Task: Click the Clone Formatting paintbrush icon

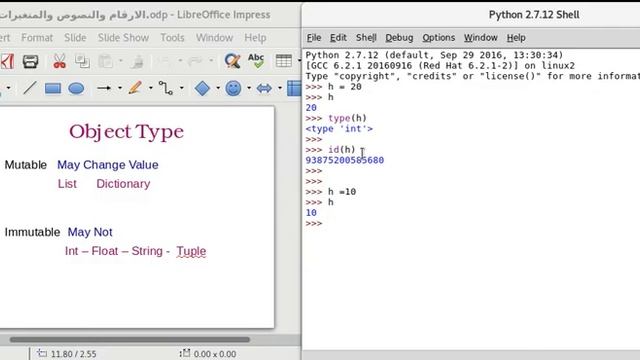Action: tap(138, 61)
